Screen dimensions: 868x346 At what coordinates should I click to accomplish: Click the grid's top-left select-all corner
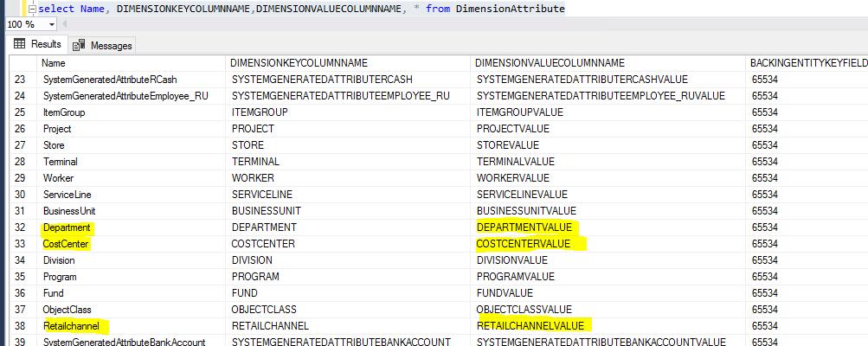[x=23, y=63]
